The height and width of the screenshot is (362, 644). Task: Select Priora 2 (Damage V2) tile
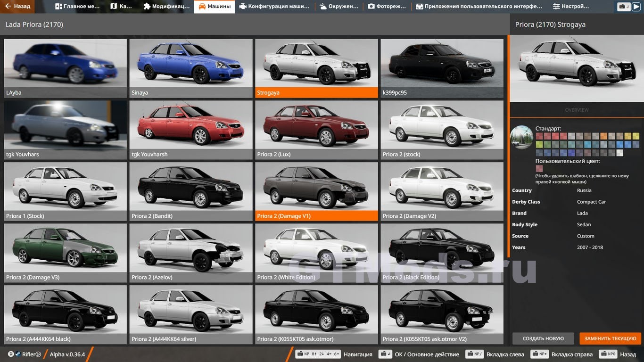442,191
